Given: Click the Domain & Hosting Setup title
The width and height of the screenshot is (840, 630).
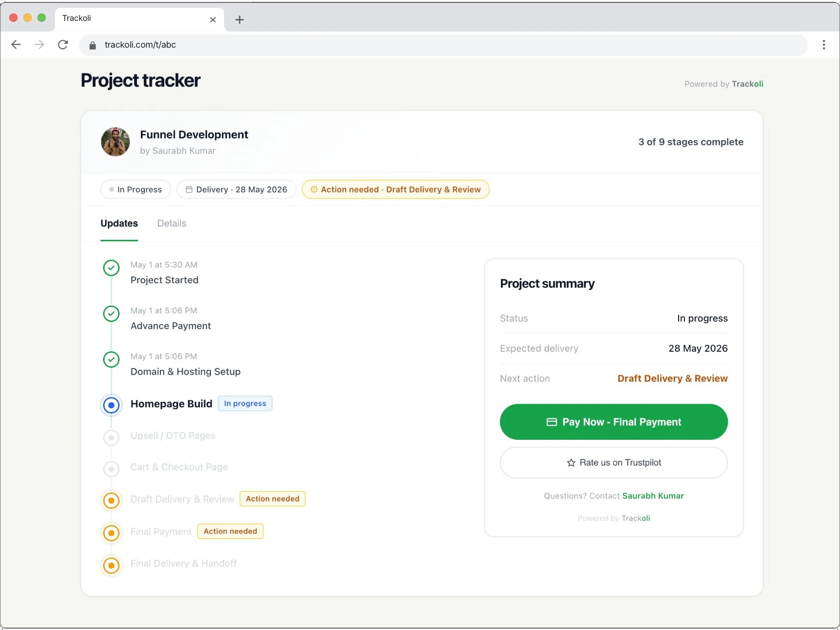Looking at the screenshot, I should 185,371.
